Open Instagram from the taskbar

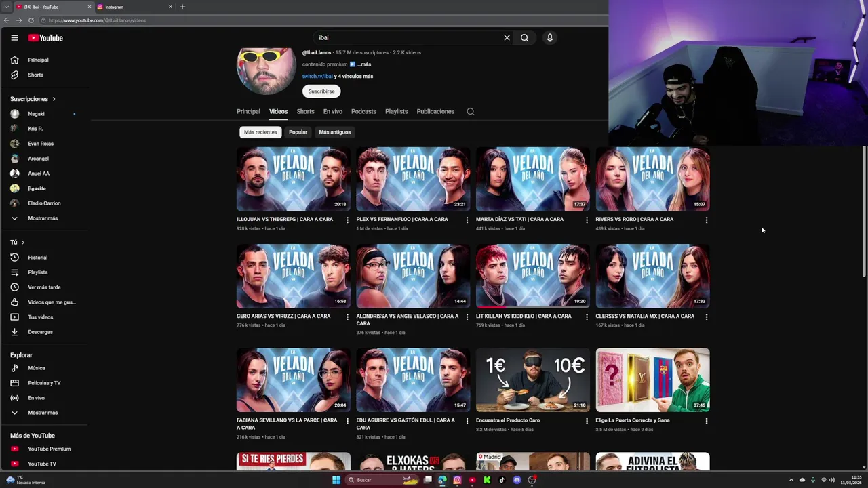click(x=457, y=480)
